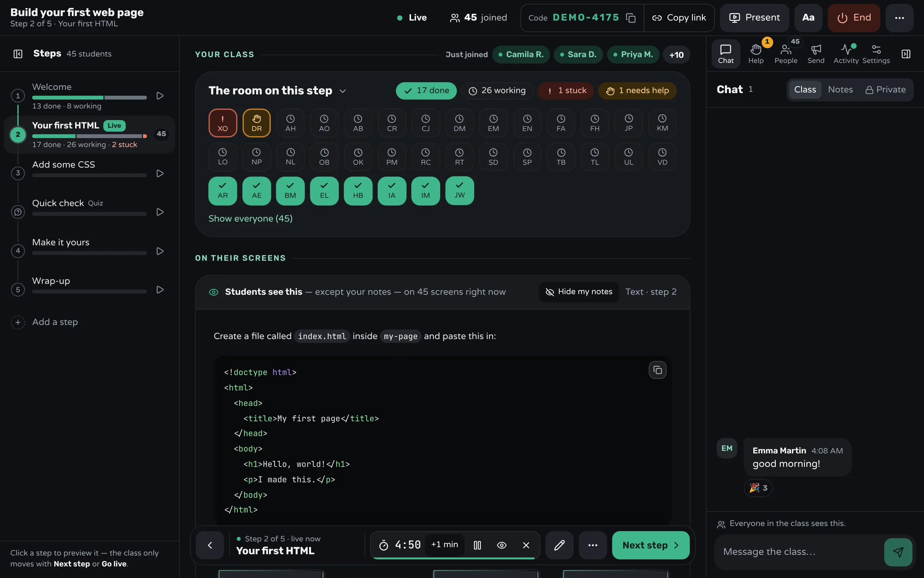Hide my notes from view
The width and height of the screenshot is (924, 578).
[579, 292]
